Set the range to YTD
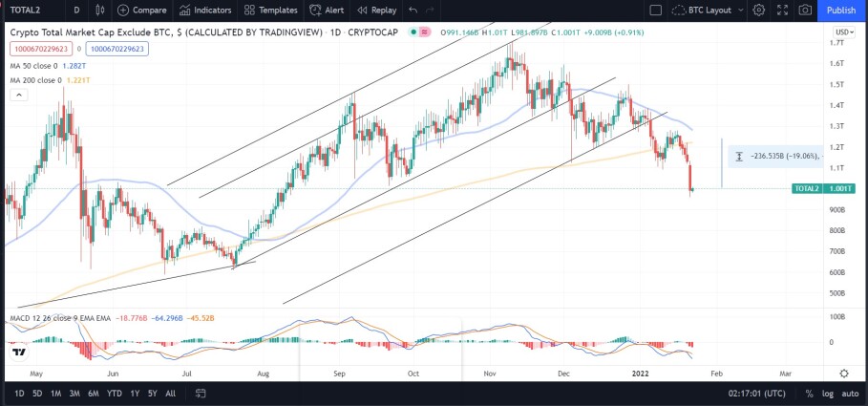868x406 pixels. coord(114,394)
